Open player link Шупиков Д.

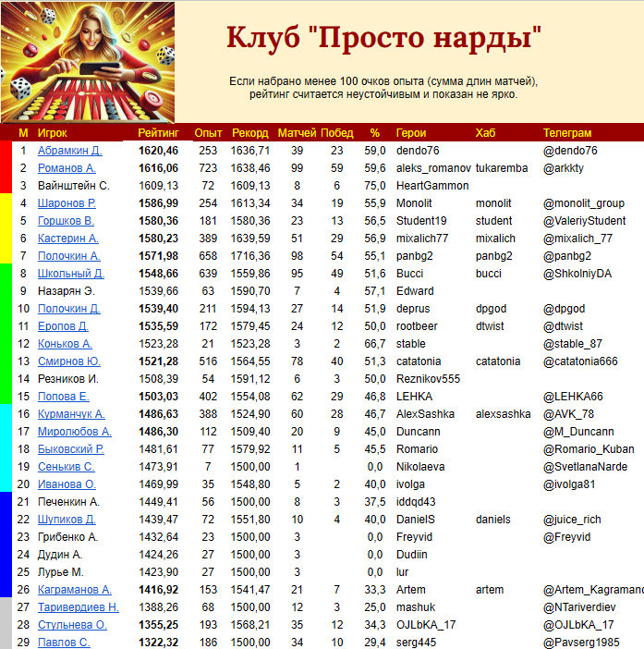67,520
